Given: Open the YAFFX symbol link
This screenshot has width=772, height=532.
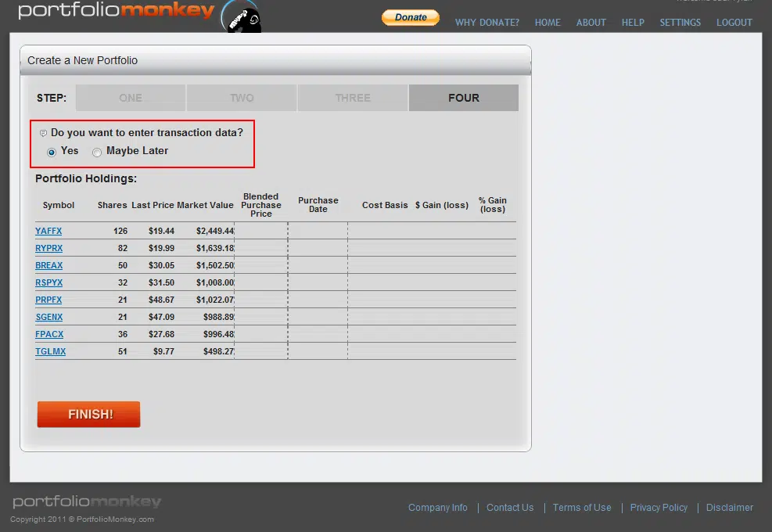Looking at the screenshot, I should click(x=48, y=232).
